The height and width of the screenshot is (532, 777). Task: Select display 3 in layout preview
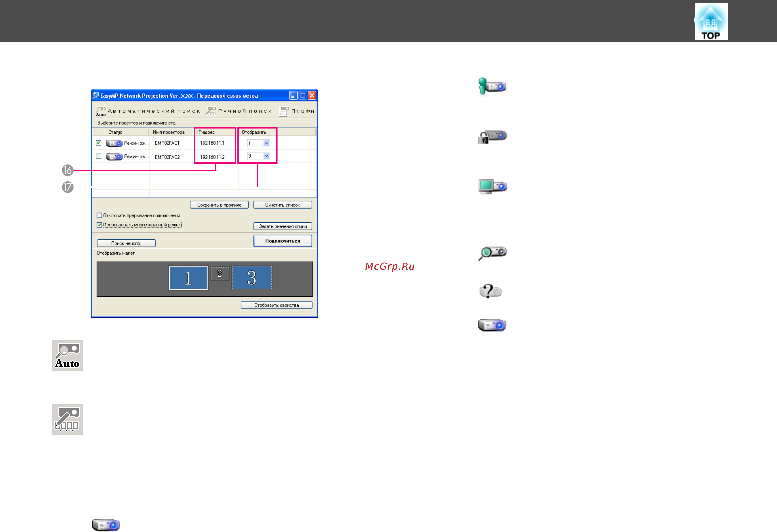[252, 278]
